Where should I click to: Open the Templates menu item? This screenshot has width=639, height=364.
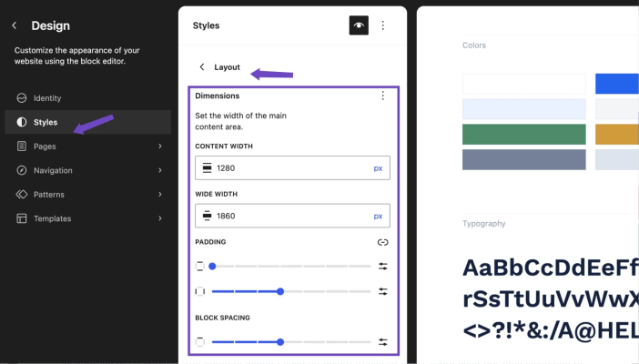click(87, 218)
